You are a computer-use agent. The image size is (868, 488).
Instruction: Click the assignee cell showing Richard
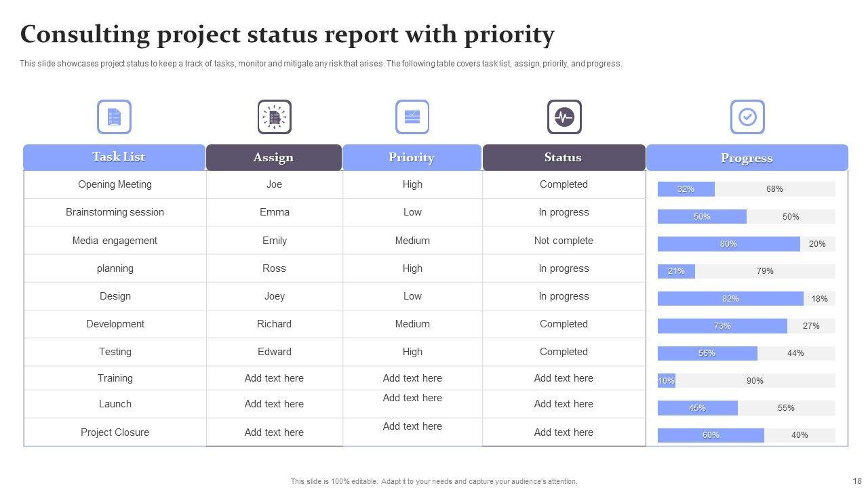point(274,324)
